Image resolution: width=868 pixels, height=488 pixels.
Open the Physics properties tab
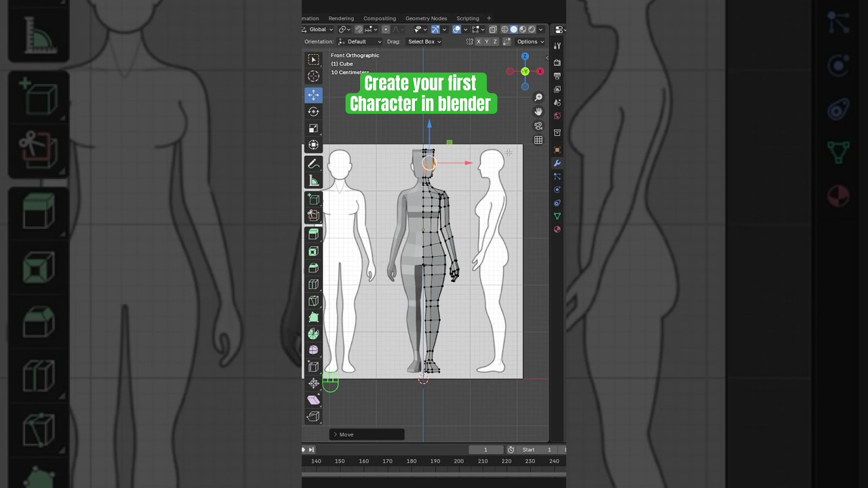(557, 190)
